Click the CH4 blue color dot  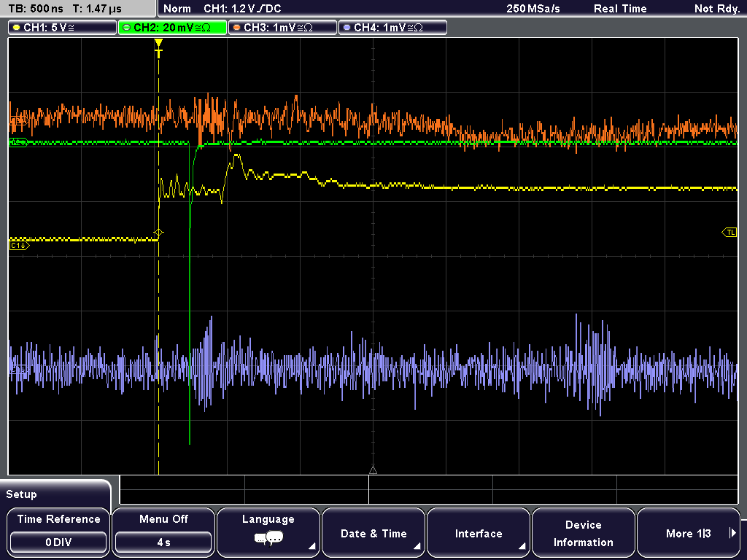point(347,28)
